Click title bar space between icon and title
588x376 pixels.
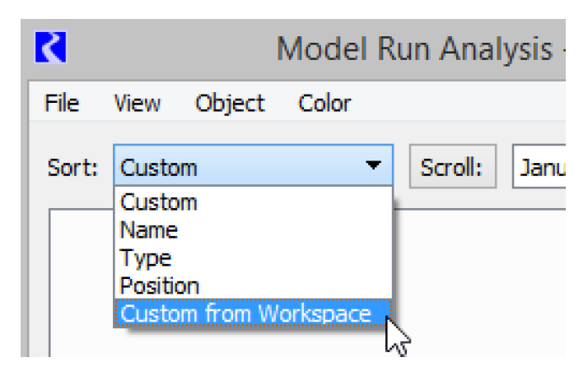pyautogui.click(x=165, y=49)
